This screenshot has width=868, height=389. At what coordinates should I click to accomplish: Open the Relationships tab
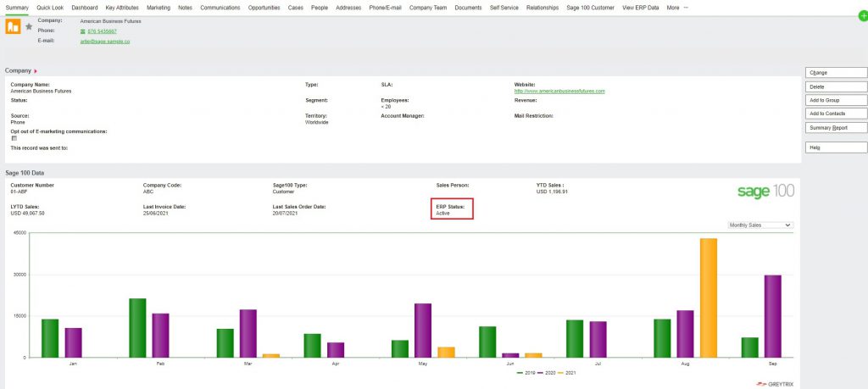542,8
